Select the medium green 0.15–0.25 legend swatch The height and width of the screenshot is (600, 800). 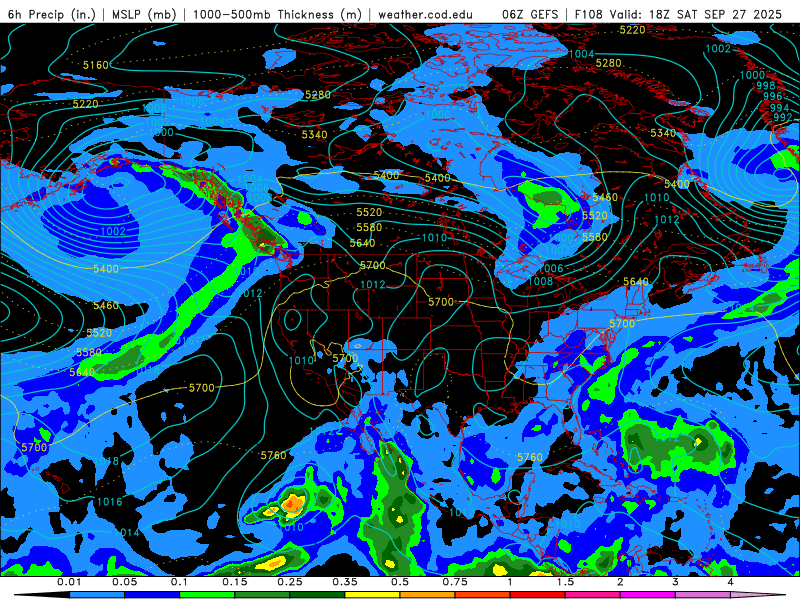click(262, 595)
